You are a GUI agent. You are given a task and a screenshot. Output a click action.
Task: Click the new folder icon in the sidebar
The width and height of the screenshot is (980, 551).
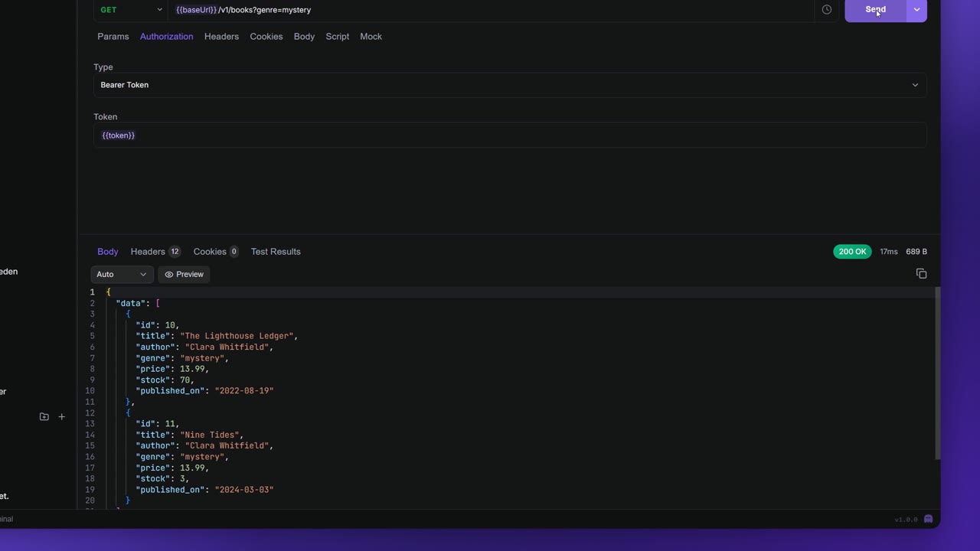44,417
